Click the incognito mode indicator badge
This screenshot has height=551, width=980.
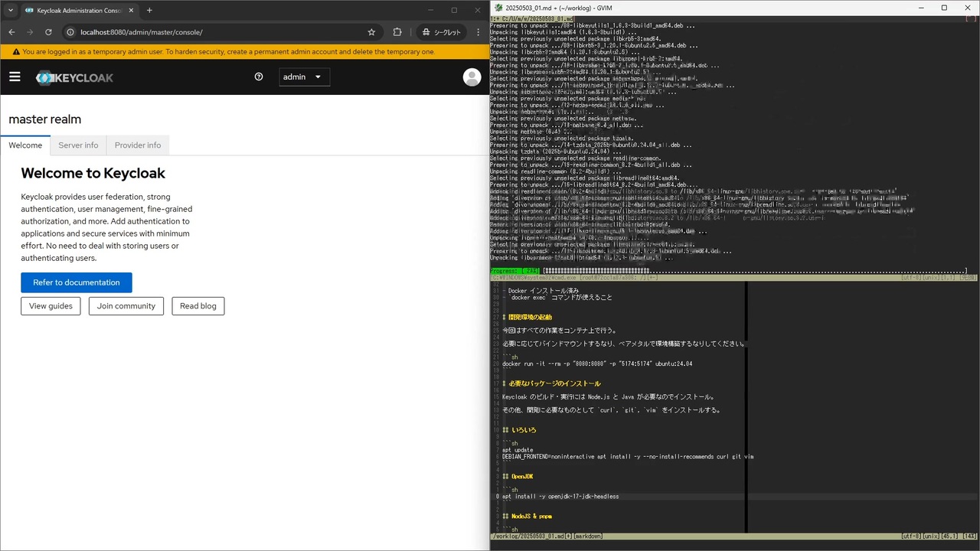[442, 32]
